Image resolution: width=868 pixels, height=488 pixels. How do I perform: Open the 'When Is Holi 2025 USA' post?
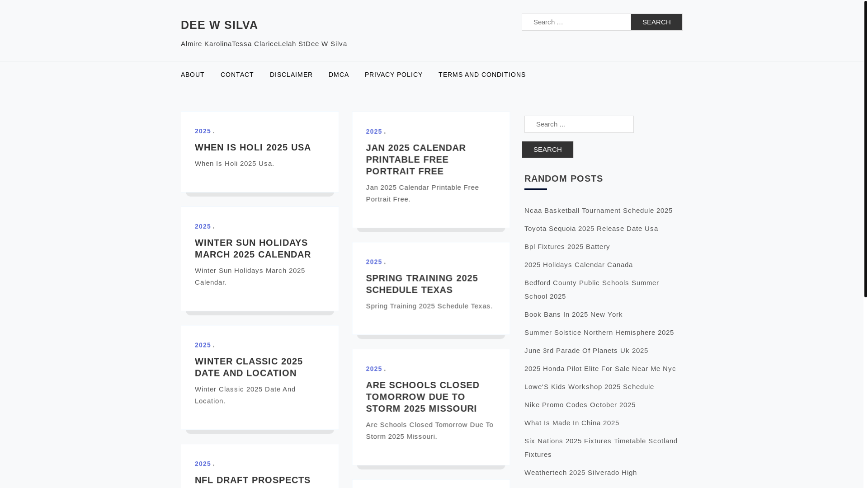(x=253, y=147)
